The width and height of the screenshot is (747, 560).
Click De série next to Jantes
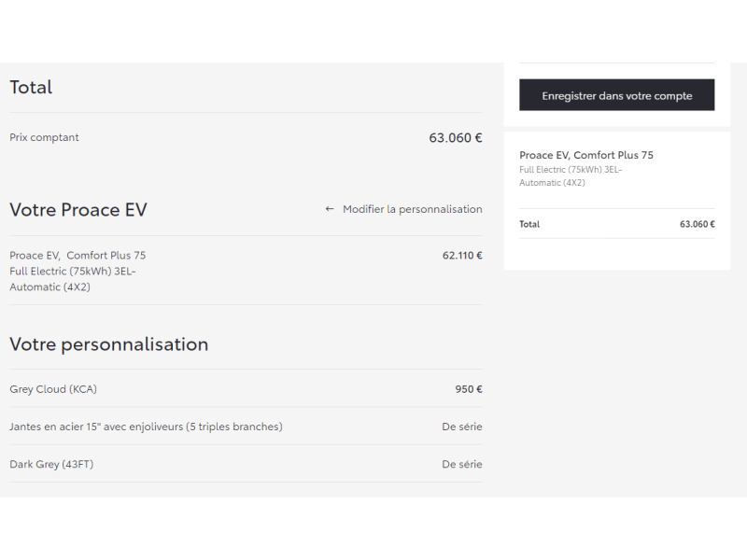(462, 427)
